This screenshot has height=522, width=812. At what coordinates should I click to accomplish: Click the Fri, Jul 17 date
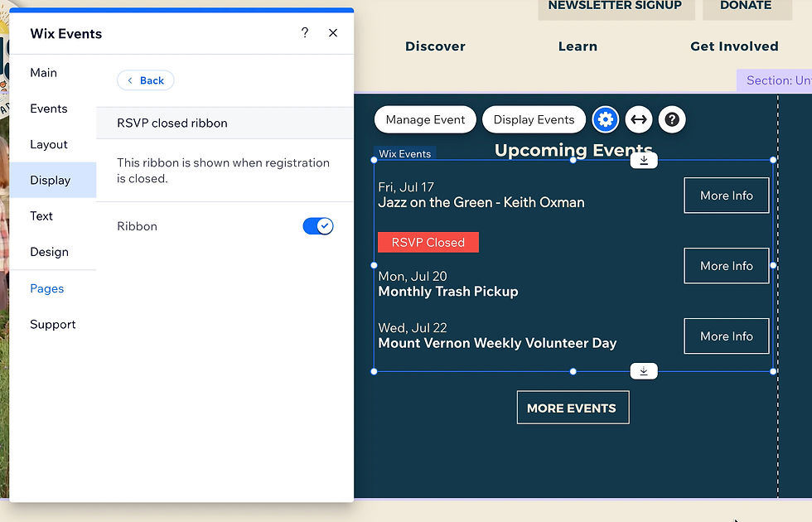[x=406, y=187]
